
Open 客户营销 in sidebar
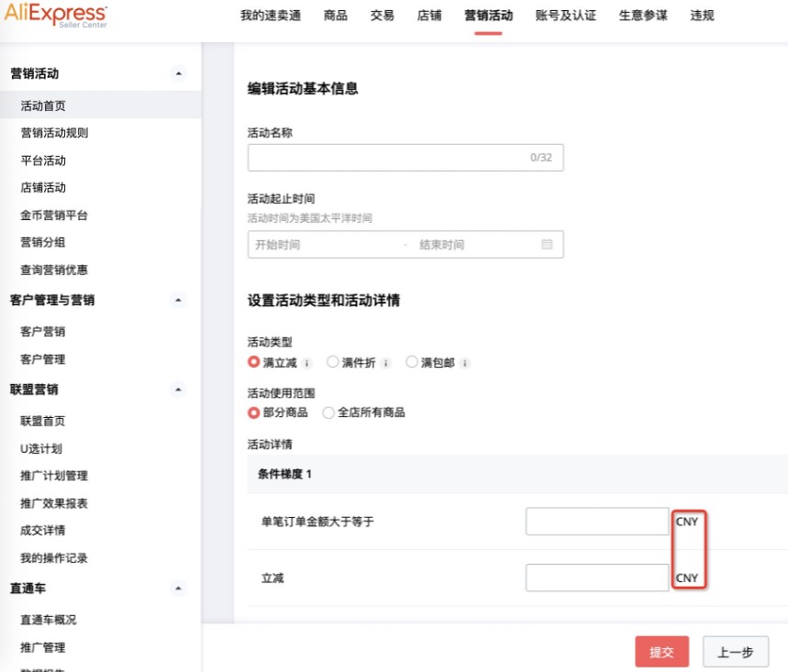pos(43,332)
